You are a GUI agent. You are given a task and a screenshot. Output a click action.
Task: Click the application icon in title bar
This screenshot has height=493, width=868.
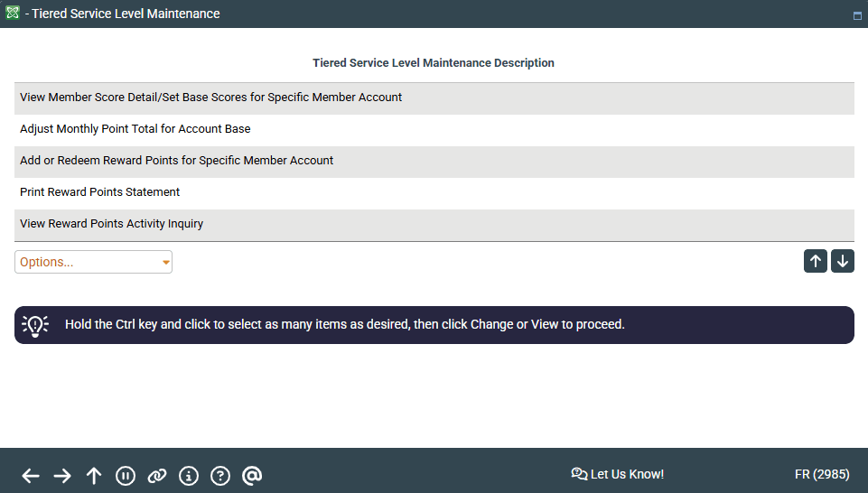point(13,14)
